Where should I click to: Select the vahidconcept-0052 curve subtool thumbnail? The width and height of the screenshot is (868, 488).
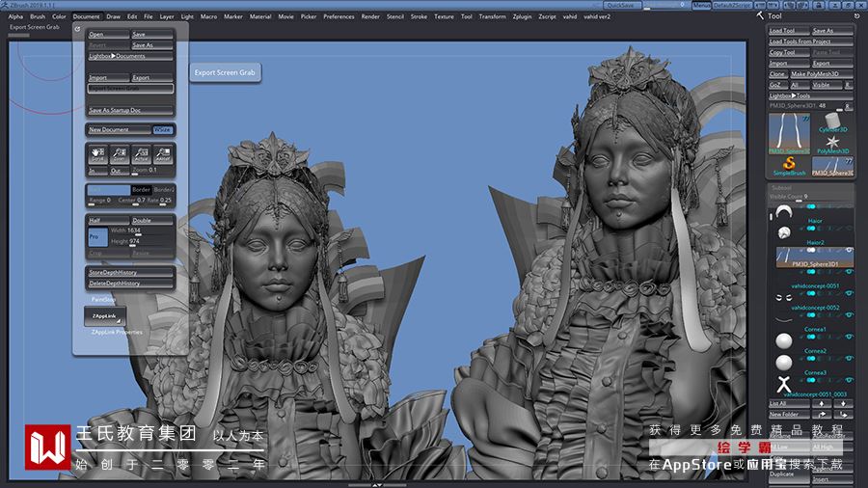(784, 319)
